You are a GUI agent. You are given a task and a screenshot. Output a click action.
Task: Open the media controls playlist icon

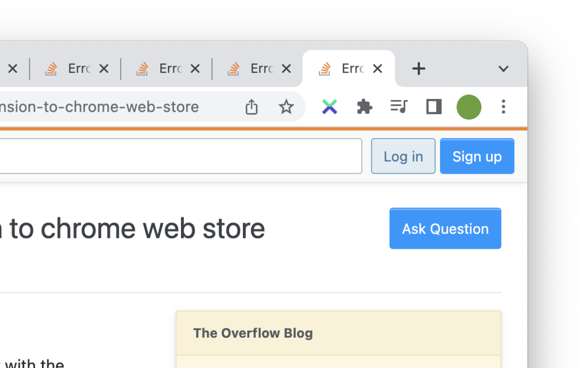coord(399,107)
